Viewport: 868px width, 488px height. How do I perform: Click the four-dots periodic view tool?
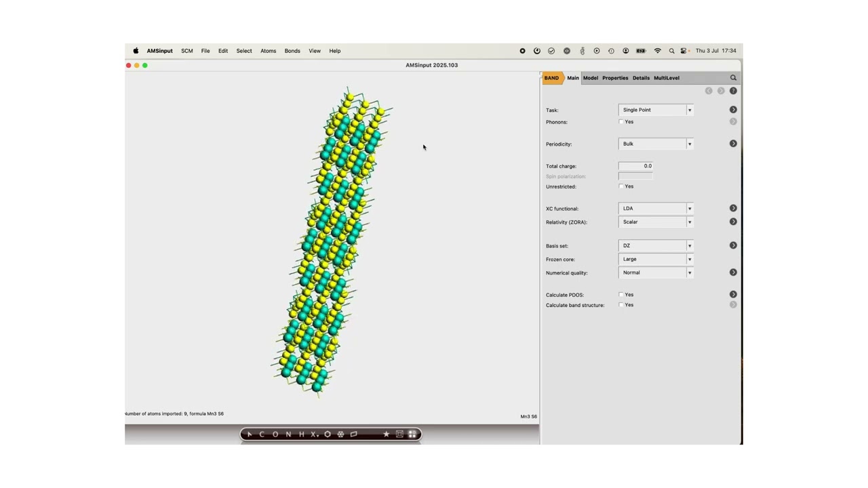pos(412,434)
